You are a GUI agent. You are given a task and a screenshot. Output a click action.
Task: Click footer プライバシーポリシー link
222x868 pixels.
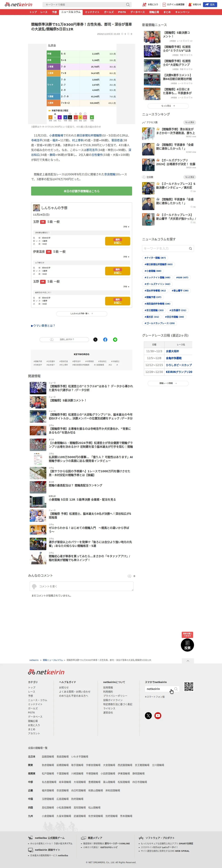click(x=115, y=696)
